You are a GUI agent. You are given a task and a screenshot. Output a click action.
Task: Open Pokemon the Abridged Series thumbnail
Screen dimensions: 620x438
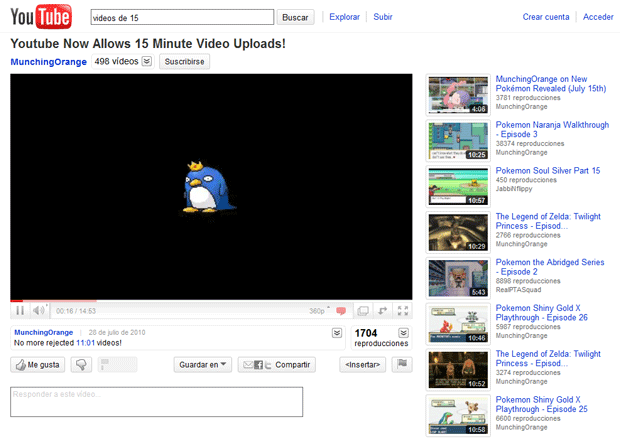[458, 278]
